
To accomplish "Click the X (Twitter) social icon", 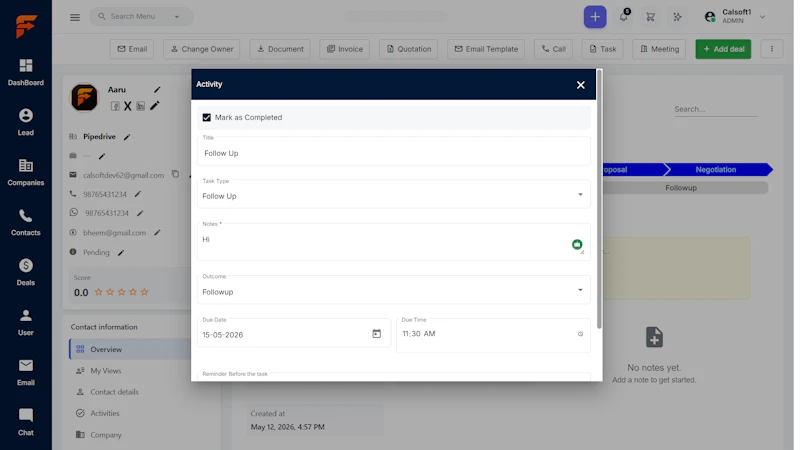I will [128, 106].
